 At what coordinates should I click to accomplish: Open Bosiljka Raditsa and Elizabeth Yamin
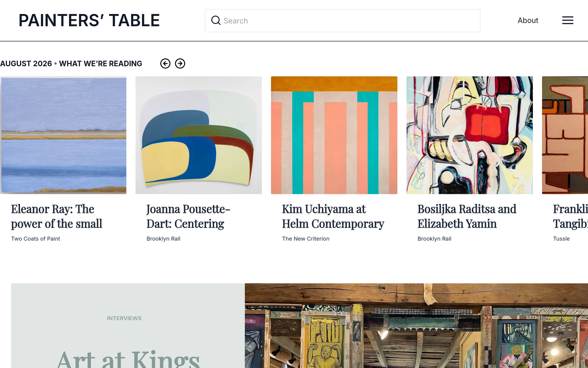(x=467, y=216)
